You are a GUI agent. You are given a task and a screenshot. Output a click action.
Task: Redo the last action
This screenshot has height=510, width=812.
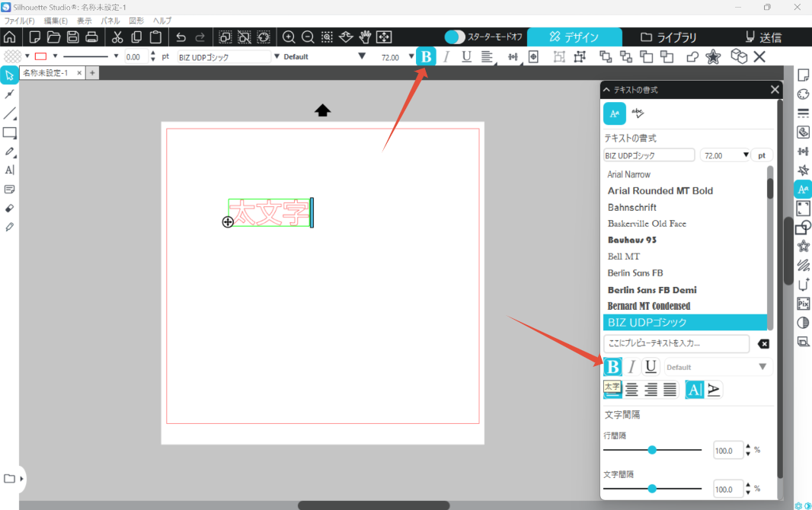(x=200, y=37)
